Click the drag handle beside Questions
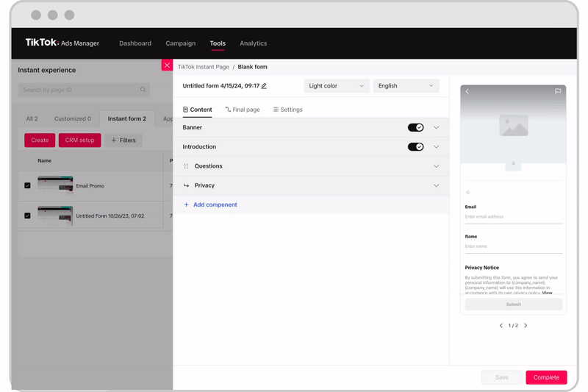 186,166
